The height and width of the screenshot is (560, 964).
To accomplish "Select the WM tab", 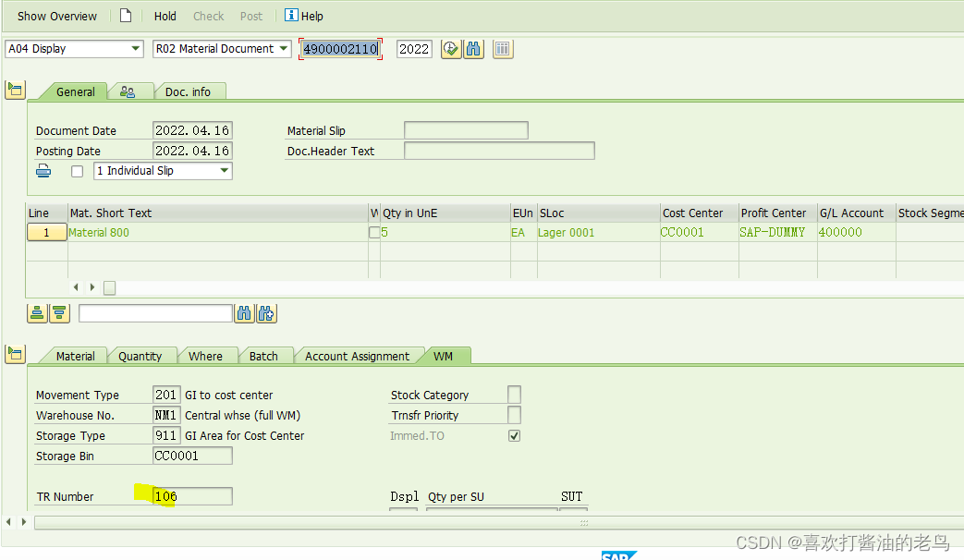I will [x=443, y=356].
